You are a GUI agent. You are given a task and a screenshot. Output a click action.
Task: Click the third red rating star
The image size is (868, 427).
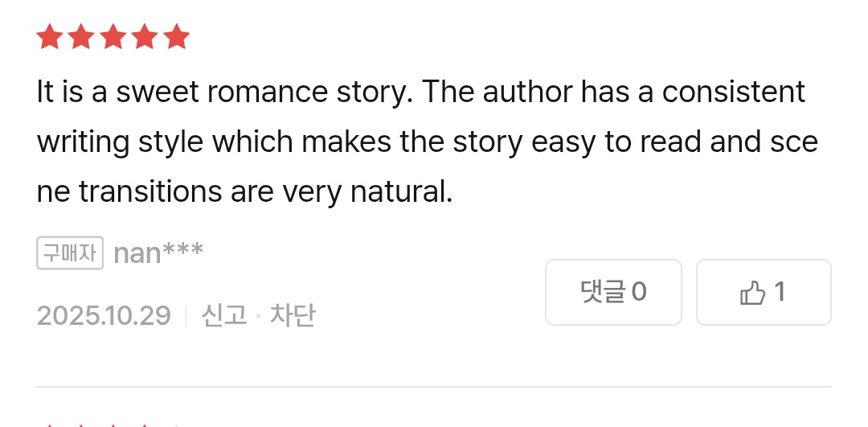point(113,37)
